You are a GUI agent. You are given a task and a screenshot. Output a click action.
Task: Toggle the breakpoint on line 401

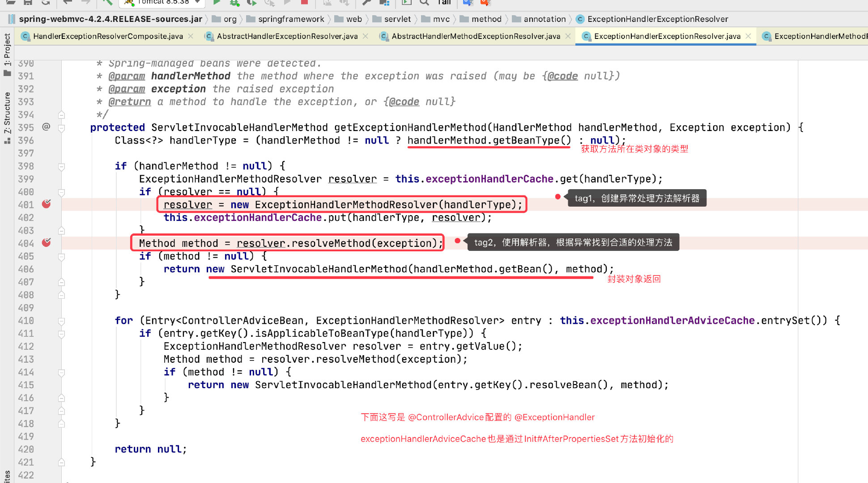[46, 204]
